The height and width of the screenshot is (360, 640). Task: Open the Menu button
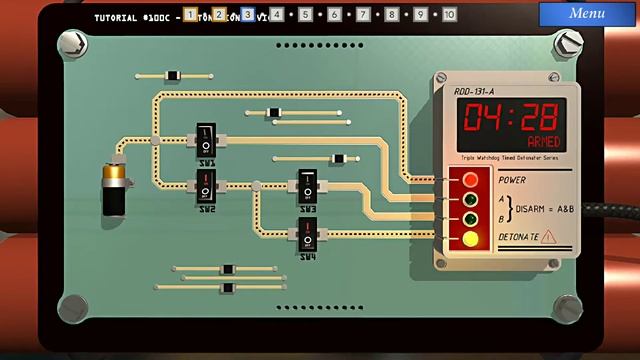pos(587,14)
